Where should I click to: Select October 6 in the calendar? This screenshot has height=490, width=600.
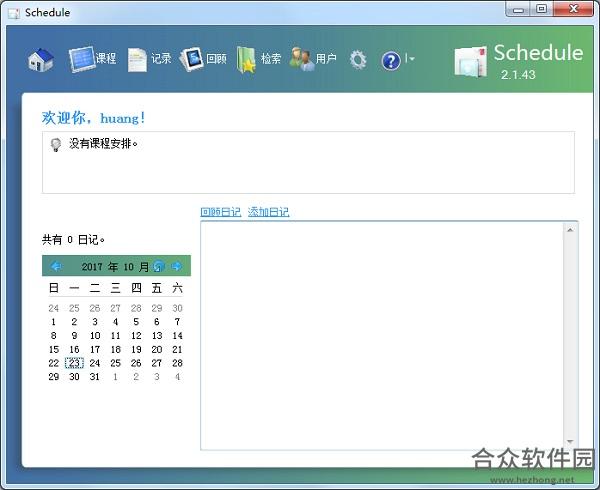157,322
